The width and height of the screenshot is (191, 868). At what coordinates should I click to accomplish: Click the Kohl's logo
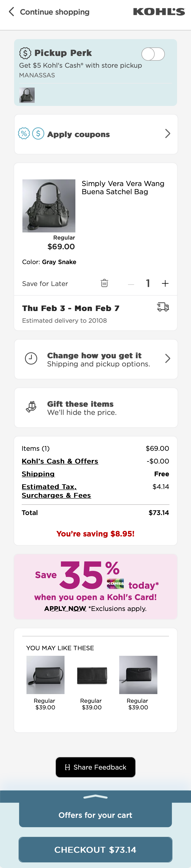159,12
